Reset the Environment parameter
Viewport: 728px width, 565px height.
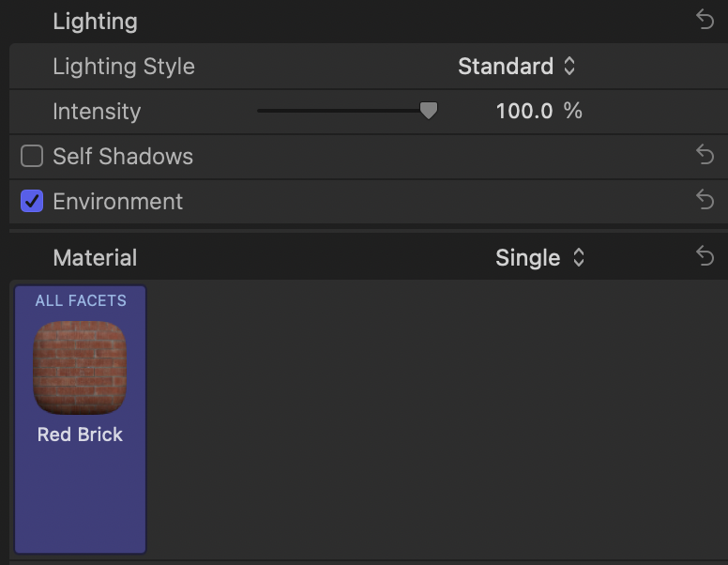coord(705,199)
